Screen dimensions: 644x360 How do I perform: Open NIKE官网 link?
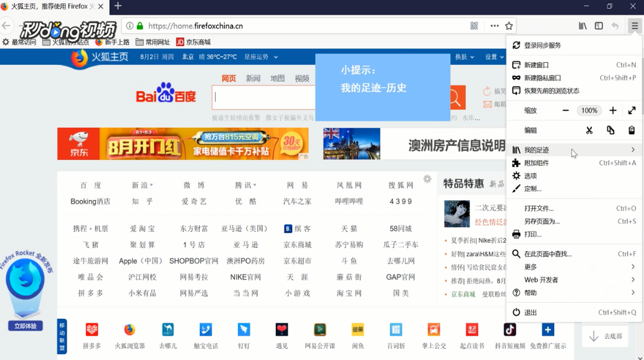pos(245,277)
